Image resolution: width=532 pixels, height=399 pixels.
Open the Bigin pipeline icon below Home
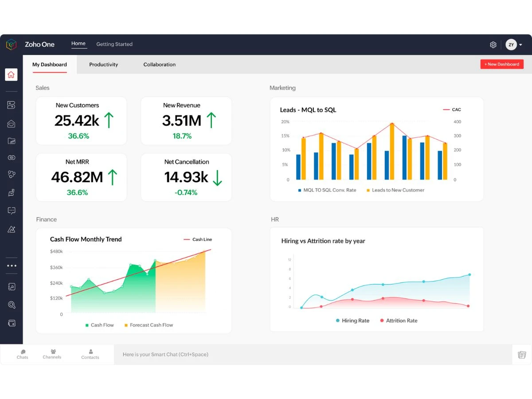(x=12, y=105)
